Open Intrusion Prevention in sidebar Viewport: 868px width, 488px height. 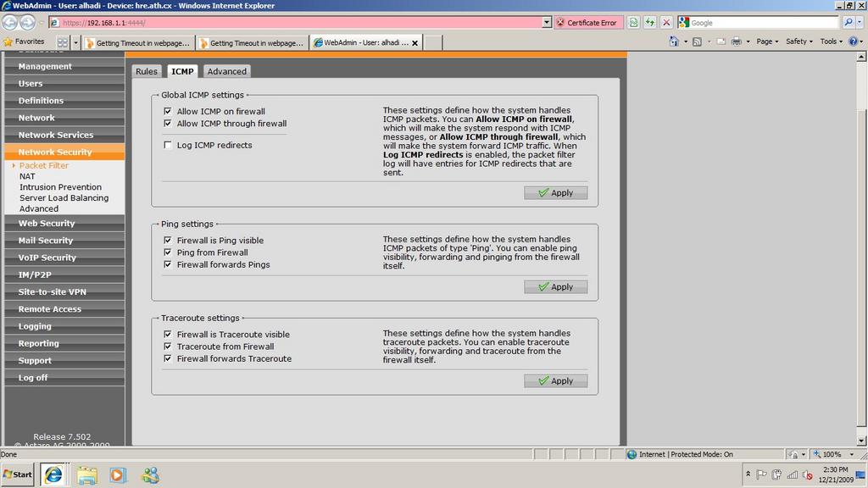pos(60,187)
